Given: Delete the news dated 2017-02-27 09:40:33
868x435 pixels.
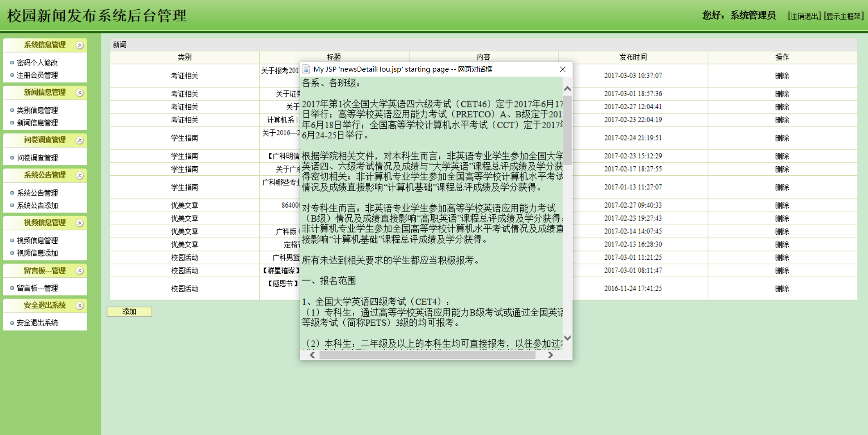Looking at the screenshot, I should pyautogui.click(x=782, y=206).
